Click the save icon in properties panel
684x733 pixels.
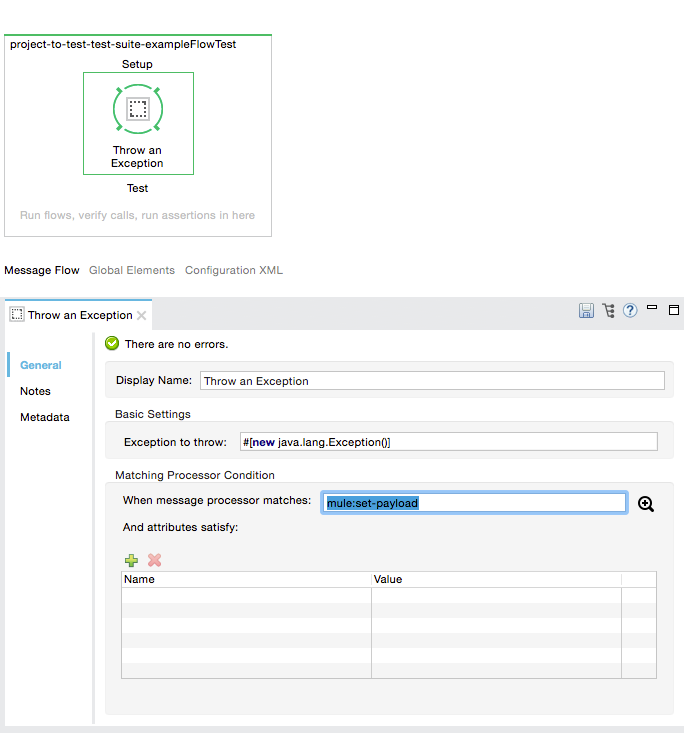point(587,311)
